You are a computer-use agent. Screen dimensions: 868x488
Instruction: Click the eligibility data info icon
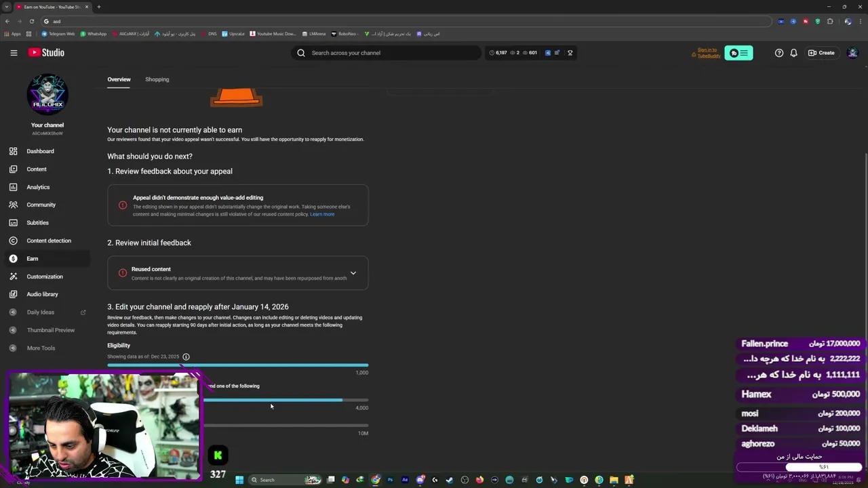tap(186, 357)
